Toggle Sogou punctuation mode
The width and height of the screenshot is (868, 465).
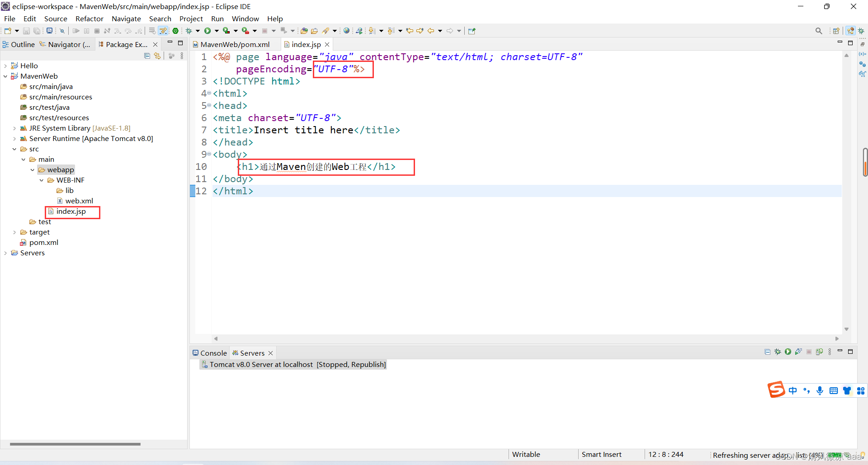(x=807, y=390)
